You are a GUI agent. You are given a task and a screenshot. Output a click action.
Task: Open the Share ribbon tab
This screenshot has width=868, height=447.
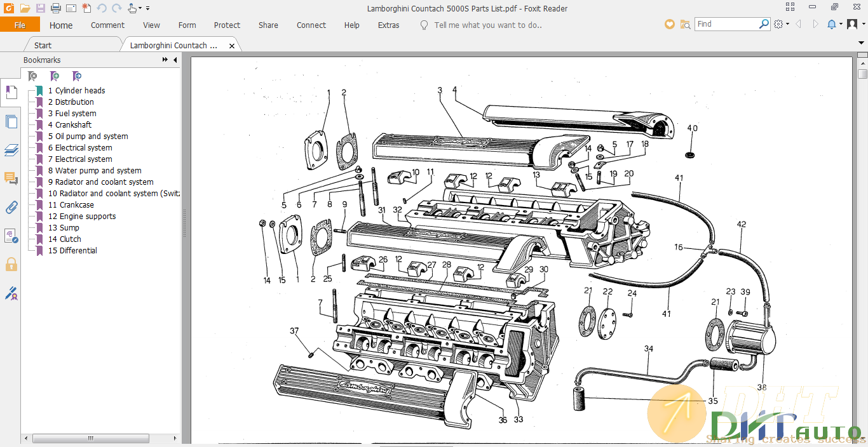268,25
